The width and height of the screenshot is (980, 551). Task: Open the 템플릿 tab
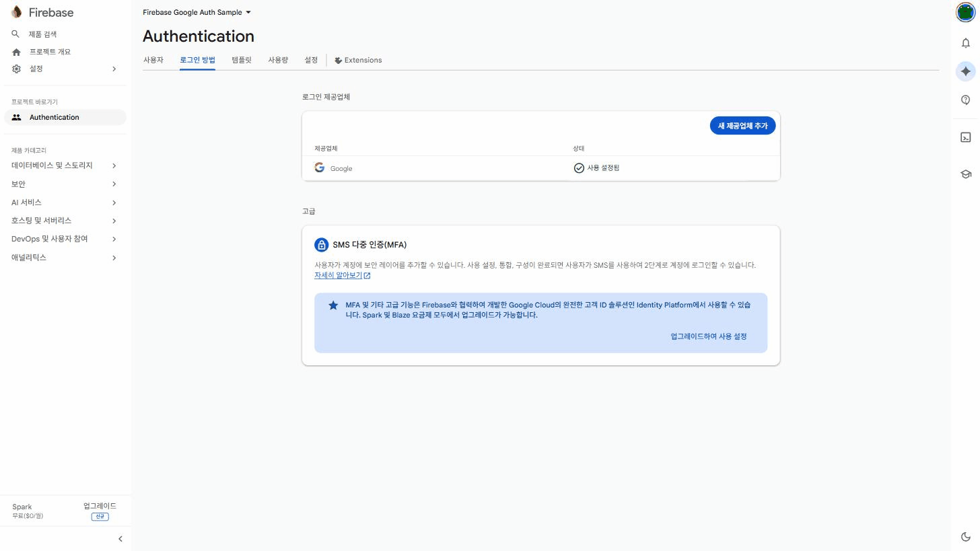[242, 60]
